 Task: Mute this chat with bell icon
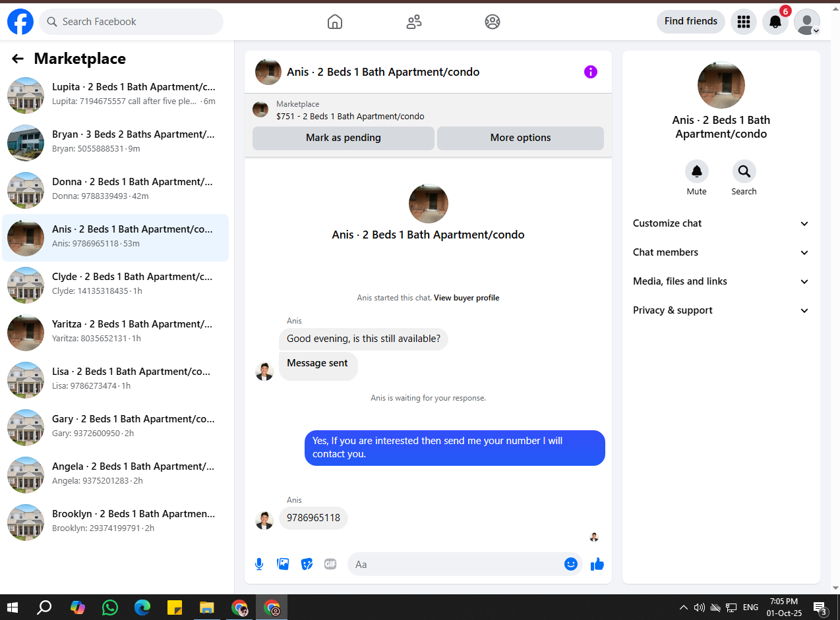tap(697, 172)
